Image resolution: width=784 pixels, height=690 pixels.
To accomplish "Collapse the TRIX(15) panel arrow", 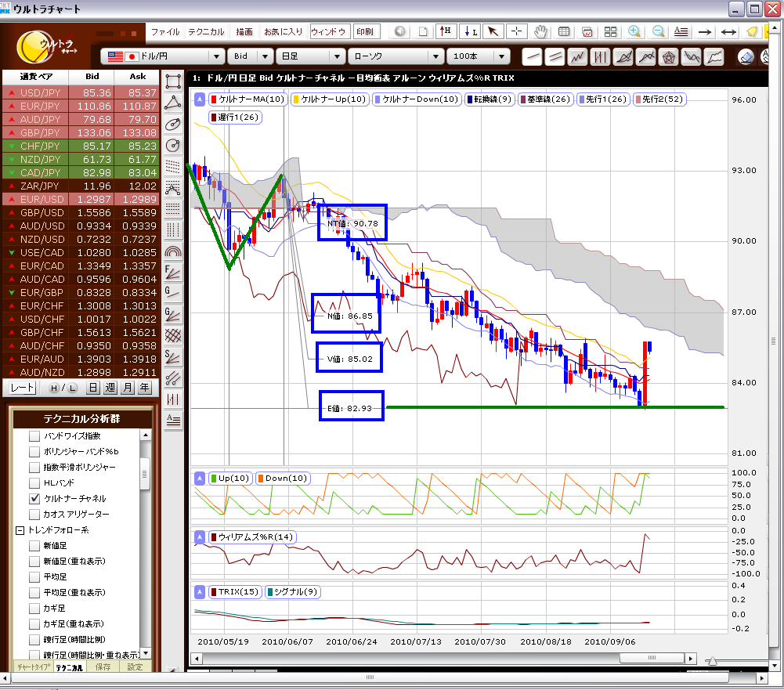I will 200,592.
